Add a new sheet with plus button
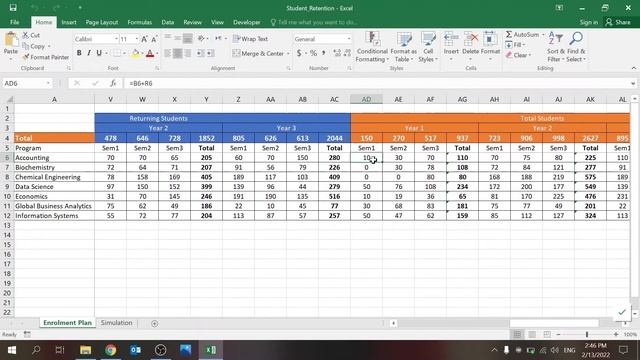Image resolution: width=640 pixels, height=360 pixels. 154,323
